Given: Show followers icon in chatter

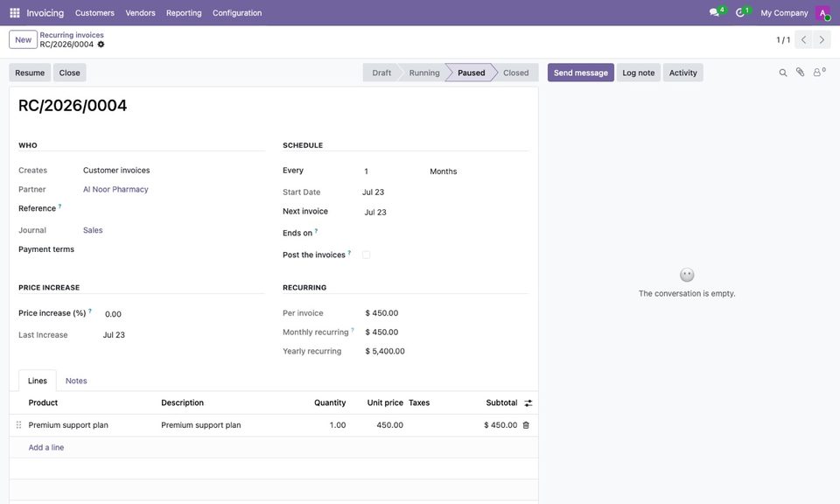Looking at the screenshot, I should click(819, 73).
